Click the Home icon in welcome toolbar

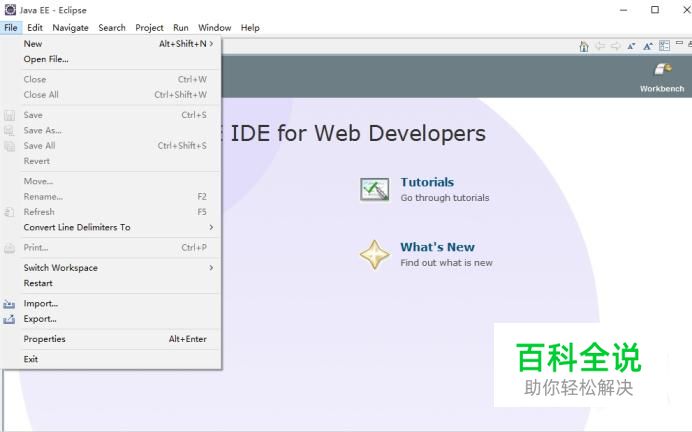[584, 46]
